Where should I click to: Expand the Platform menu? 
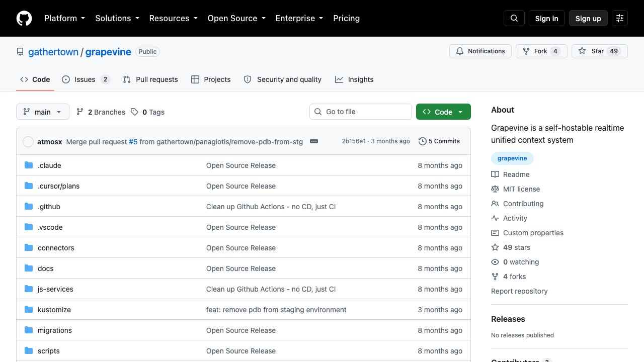64,18
